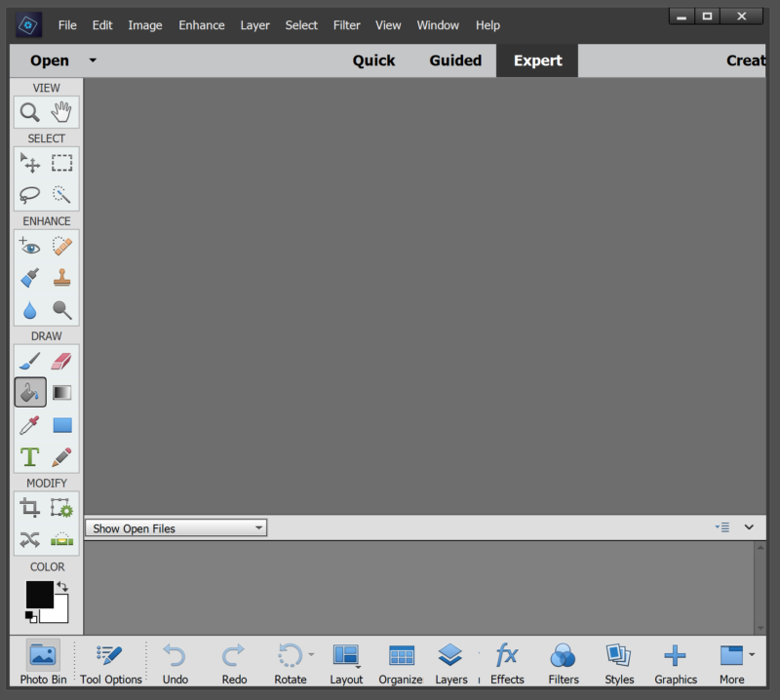Select the Clone Stamp tool
The width and height of the screenshot is (780, 700).
click(62, 278)
